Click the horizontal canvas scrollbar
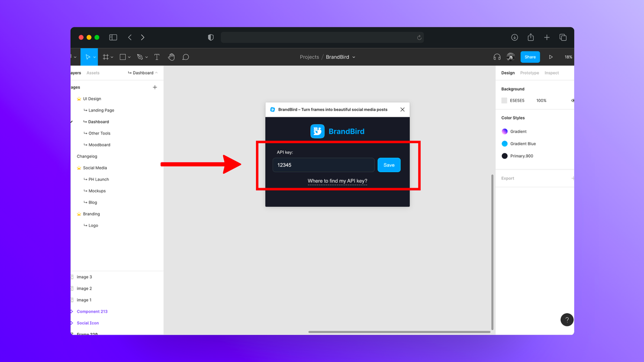Image resolution: width=644 pixels, height=362 pixels. 399,332
